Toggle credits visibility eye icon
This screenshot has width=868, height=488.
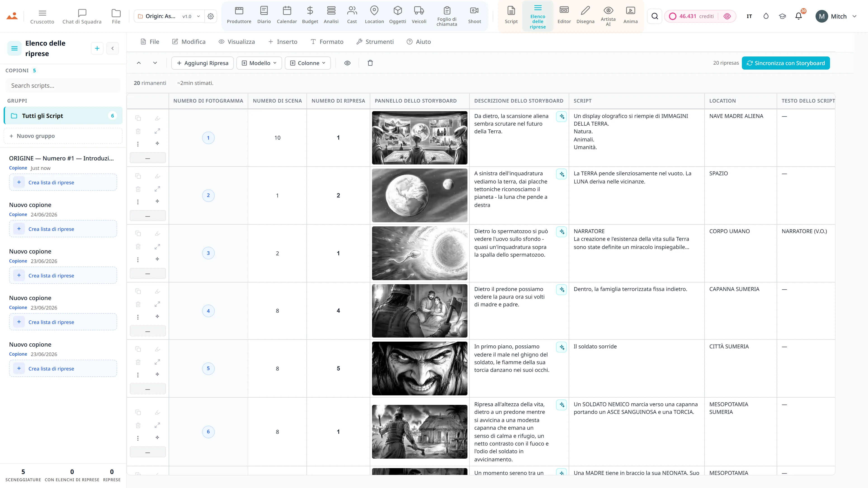(x=727, y=16)
